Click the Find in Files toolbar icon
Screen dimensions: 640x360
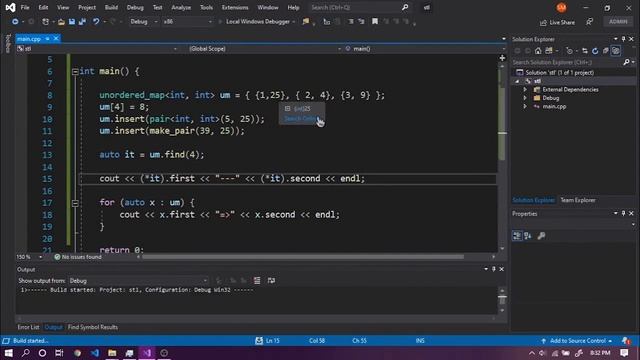(x=306, y=22)
